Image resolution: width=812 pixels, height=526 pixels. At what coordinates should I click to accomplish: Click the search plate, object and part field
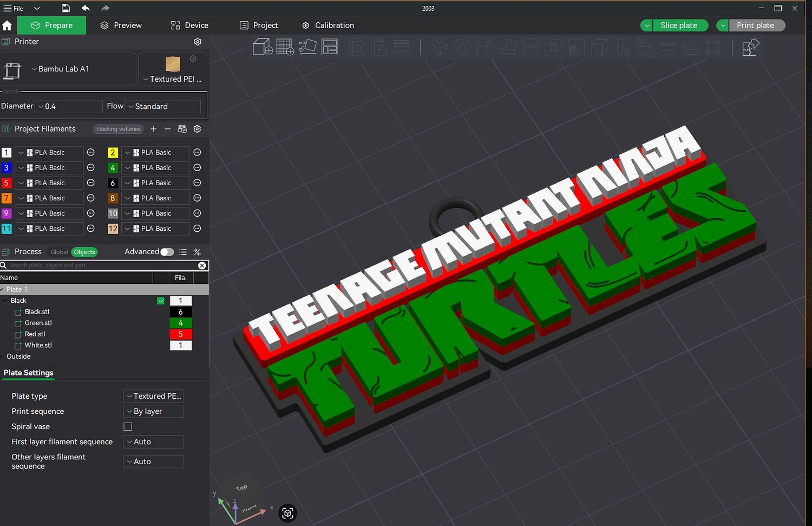100,265
